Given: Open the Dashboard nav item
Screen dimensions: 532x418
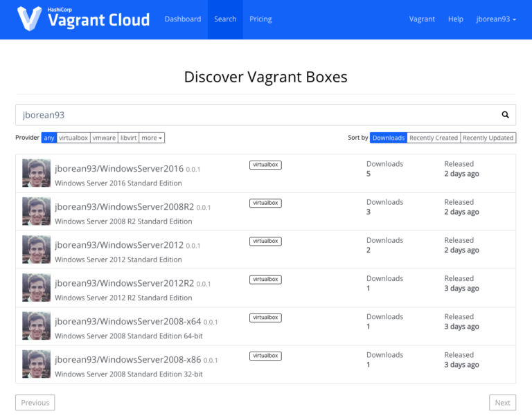Looking at the screenshot, I should (183, 19).
